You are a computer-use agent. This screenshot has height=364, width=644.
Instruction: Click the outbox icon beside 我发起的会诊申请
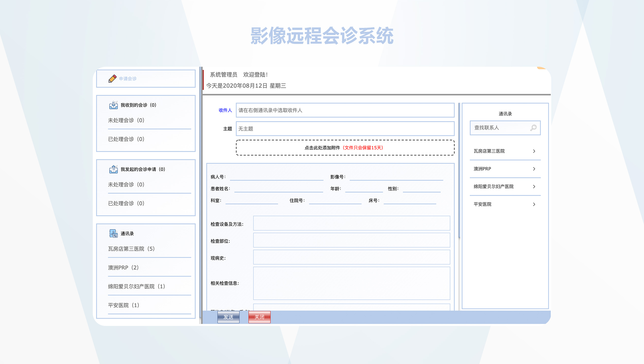(x=113, y=169)
